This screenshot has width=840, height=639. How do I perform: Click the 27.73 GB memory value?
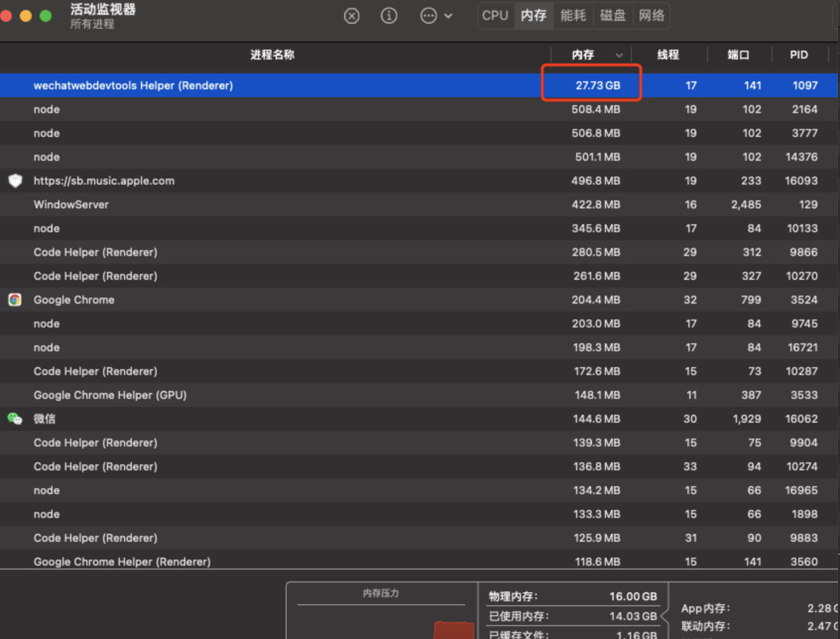(x=598, y=85)
